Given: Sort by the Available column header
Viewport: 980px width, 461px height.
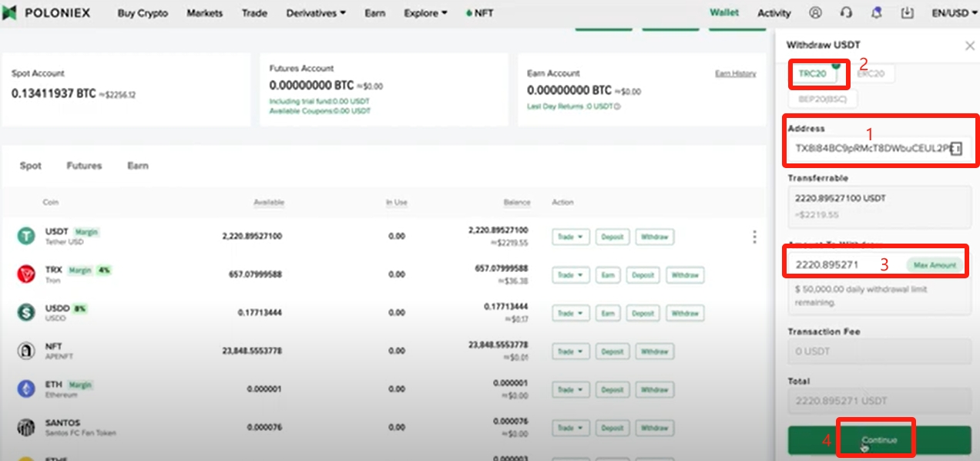Looking at the screenshot, I should 269,202.
